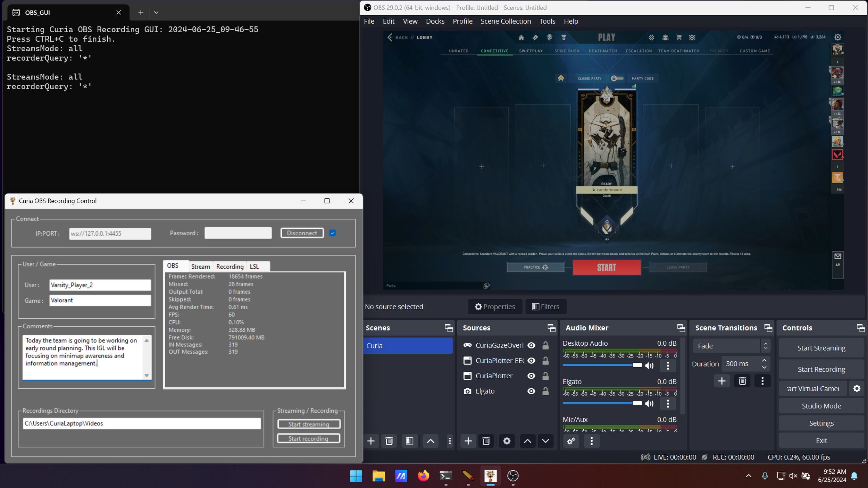
Task: Open Studio Mode in OBS
Action: point(821,406)
